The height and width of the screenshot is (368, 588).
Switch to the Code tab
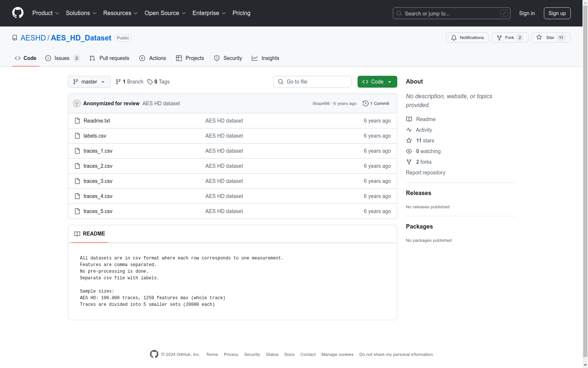(x=25, y=58)
